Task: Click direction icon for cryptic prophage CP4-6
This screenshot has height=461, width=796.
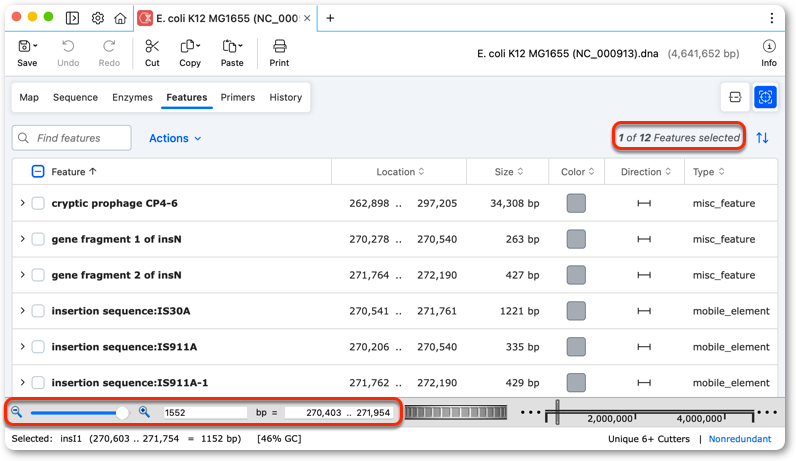Action: tap(644, 203)
